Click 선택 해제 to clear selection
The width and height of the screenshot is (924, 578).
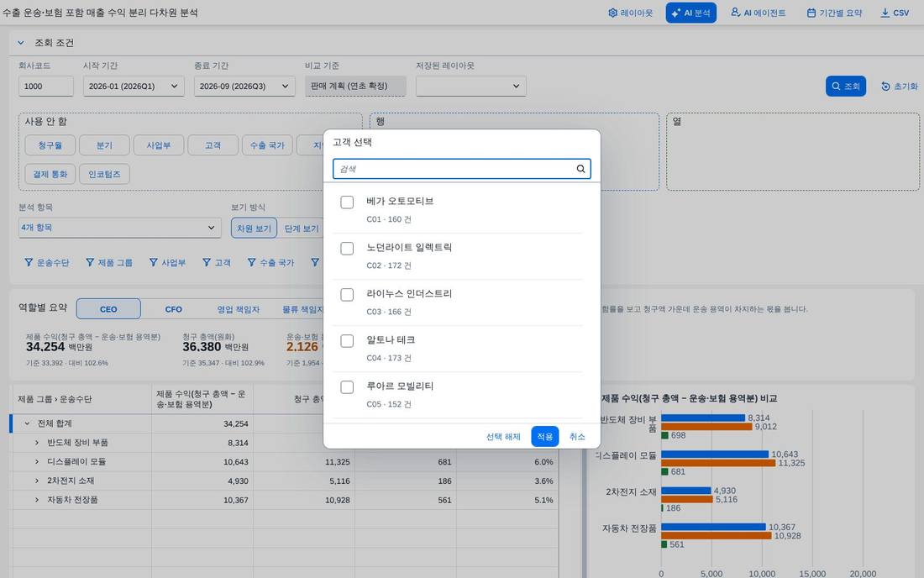pos(503,437)
